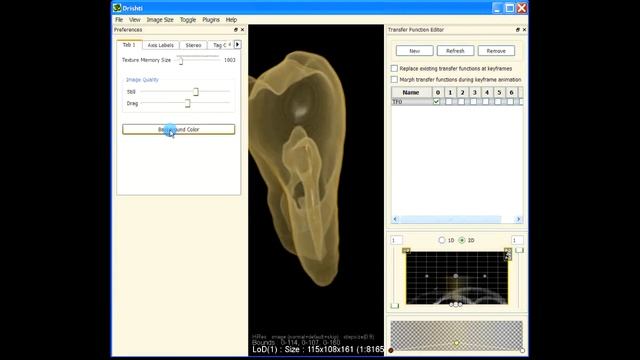Check TF0 checkbox in column 3

[x=473, y=102]
